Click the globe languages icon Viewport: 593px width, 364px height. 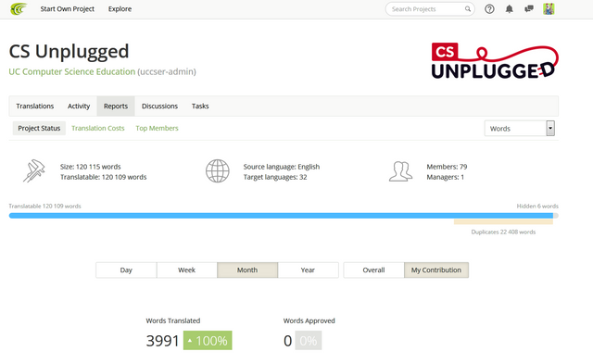[218, 170]
